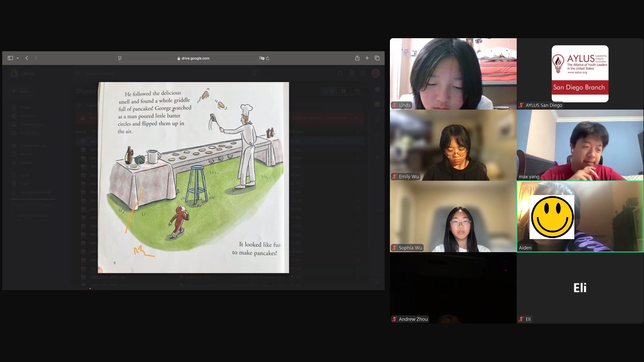Show details with info icon
The height and width of the screenshot is (362, 644).
[357, 92]
